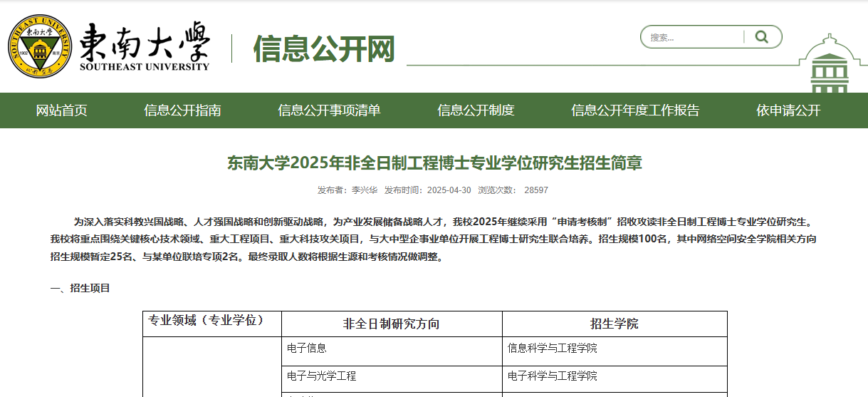
Task: Open the 信息公开指南 nav item
Action: pos(182,110)
